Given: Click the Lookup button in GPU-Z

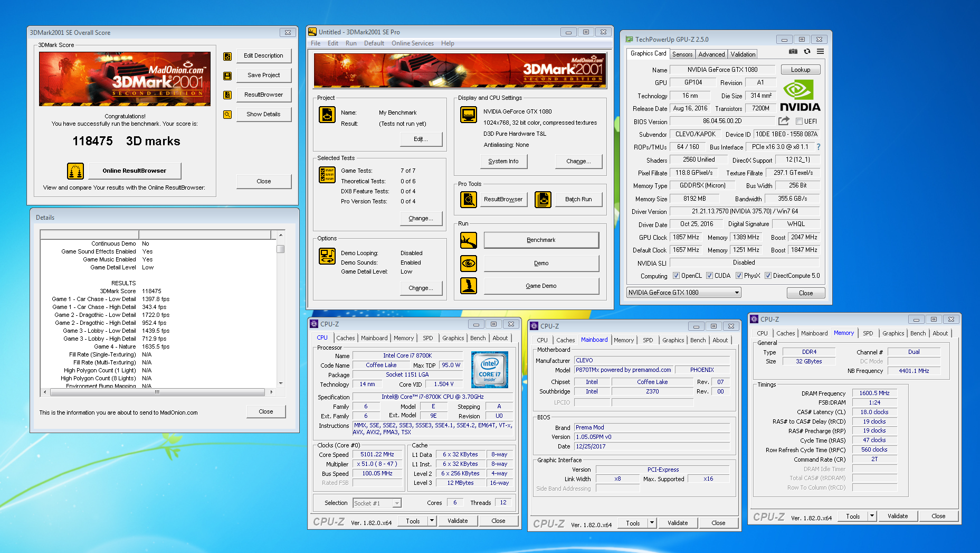Looking at the screenshot, I should click(800, 70).
